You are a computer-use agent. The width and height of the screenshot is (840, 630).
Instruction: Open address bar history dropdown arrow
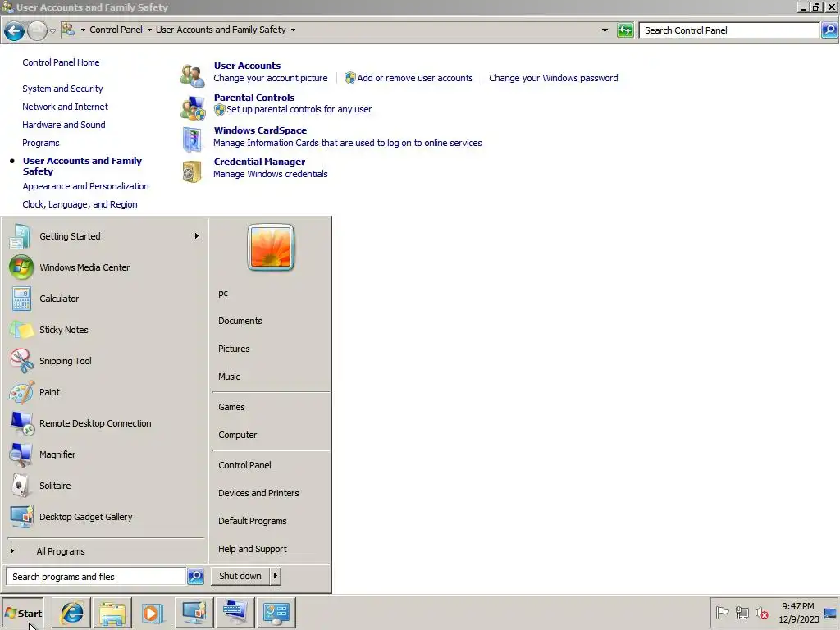(x=605, y=30)
